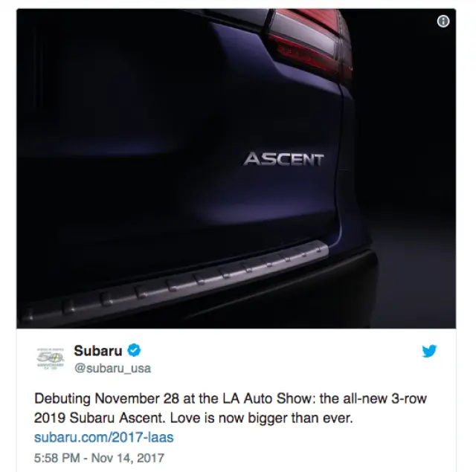Select the Nov 14, 2017 date text

128,458
